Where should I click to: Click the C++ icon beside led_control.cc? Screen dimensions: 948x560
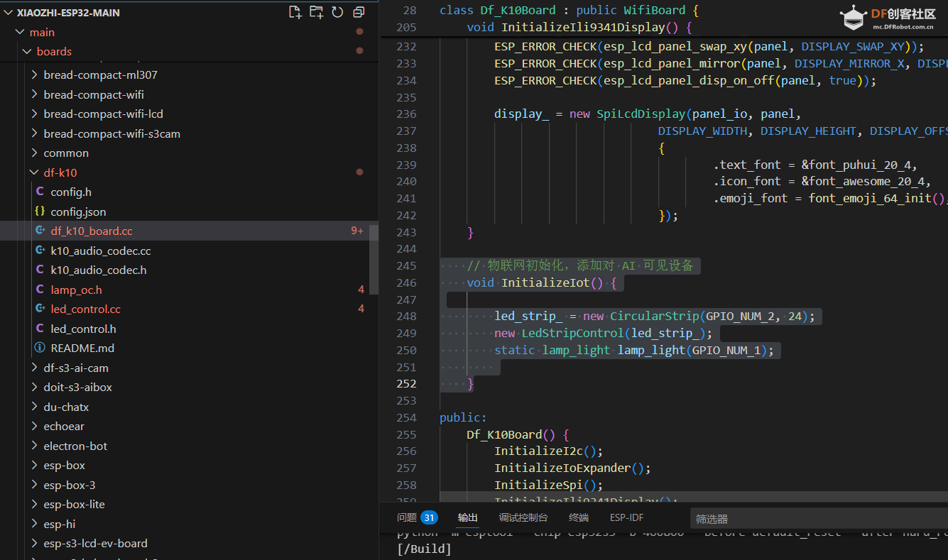40,309
